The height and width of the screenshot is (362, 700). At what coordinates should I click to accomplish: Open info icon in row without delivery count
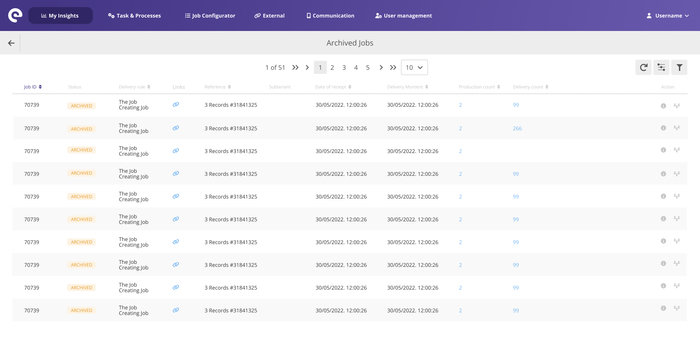(663, 150)
